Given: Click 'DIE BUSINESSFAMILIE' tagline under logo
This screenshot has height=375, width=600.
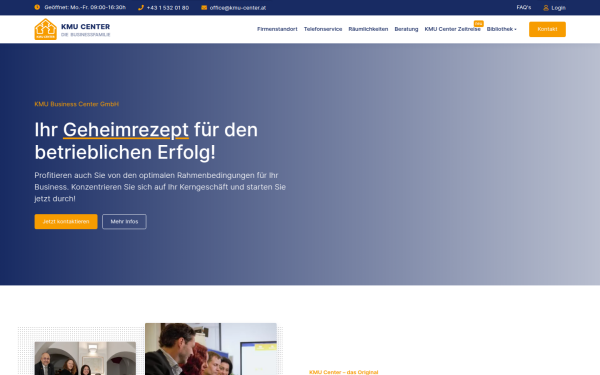Looking at the screenshot, I should pyautogui.click(x=86, y=34).
